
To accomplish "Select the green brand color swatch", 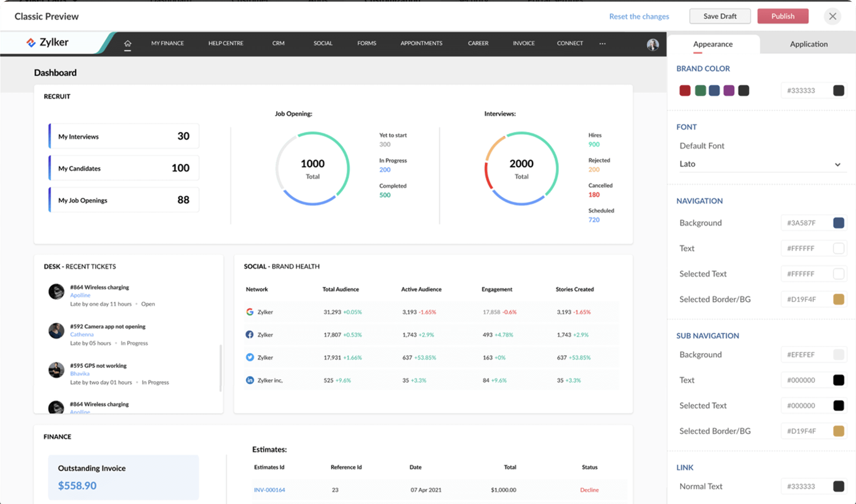I will [699, 90].
